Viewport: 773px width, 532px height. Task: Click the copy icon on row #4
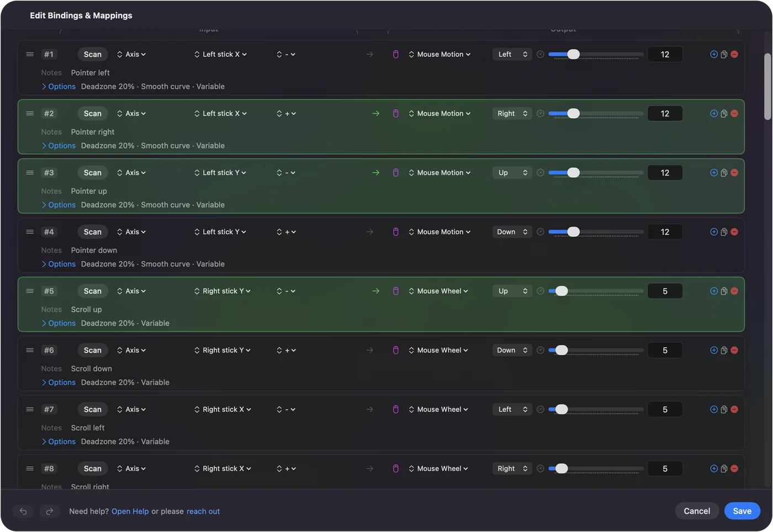(724, 232)
